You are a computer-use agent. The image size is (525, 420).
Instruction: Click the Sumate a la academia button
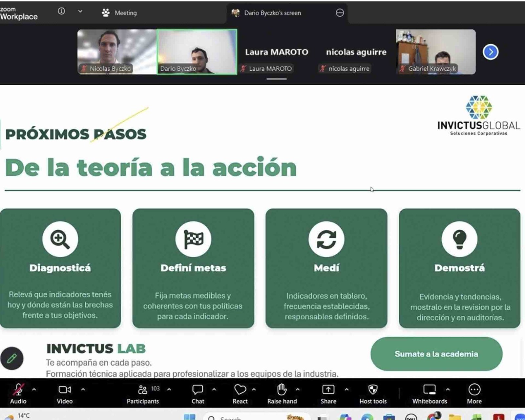[x=436, y=354]
